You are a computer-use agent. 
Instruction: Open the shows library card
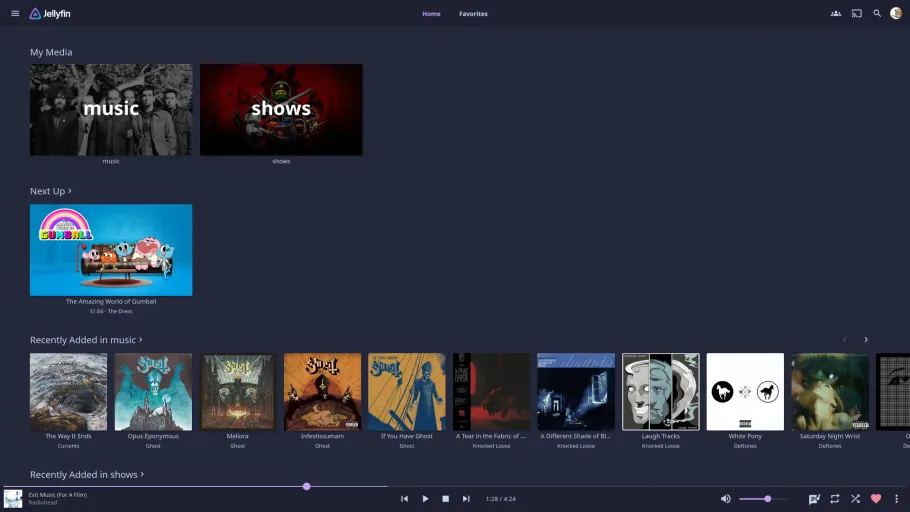click(281, 110)
